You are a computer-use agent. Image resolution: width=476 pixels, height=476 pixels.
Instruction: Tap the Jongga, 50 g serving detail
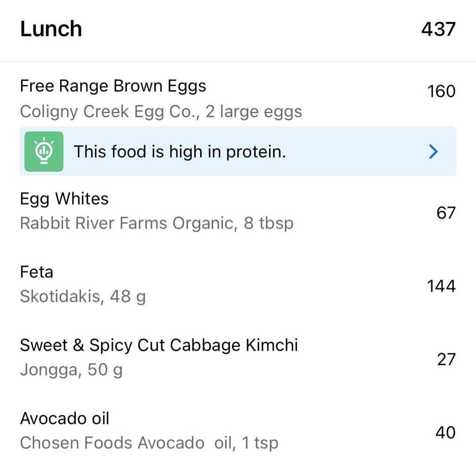71,370
